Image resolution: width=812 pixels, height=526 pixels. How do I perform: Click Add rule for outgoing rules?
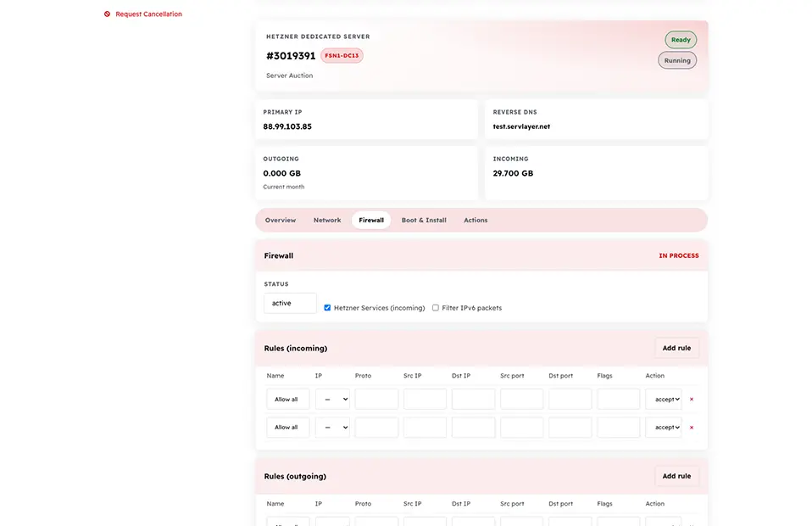pos(676,476)
